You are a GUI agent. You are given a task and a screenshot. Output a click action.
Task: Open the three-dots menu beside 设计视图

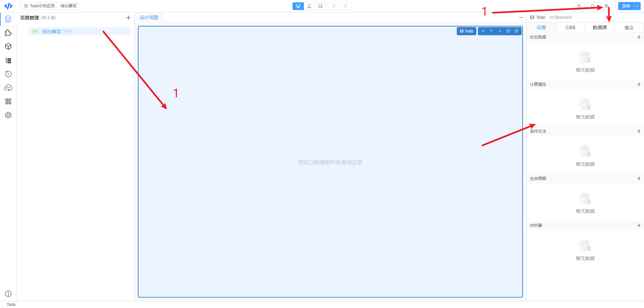(x=521, y=17)
